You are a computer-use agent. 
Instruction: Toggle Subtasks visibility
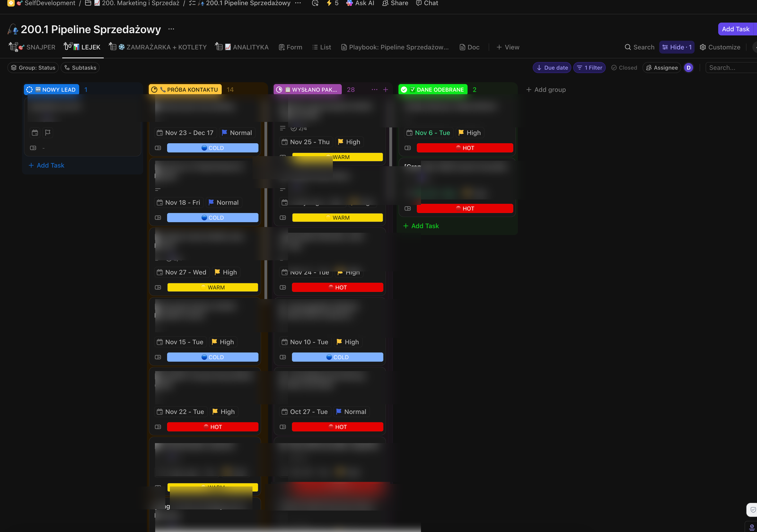[x=80, y=68]
